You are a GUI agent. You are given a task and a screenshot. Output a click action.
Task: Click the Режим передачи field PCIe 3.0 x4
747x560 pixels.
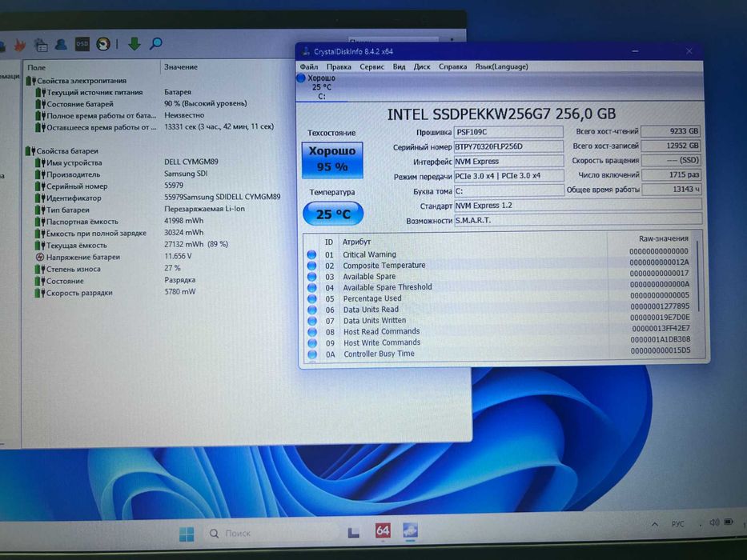click(x=508, y=176)
